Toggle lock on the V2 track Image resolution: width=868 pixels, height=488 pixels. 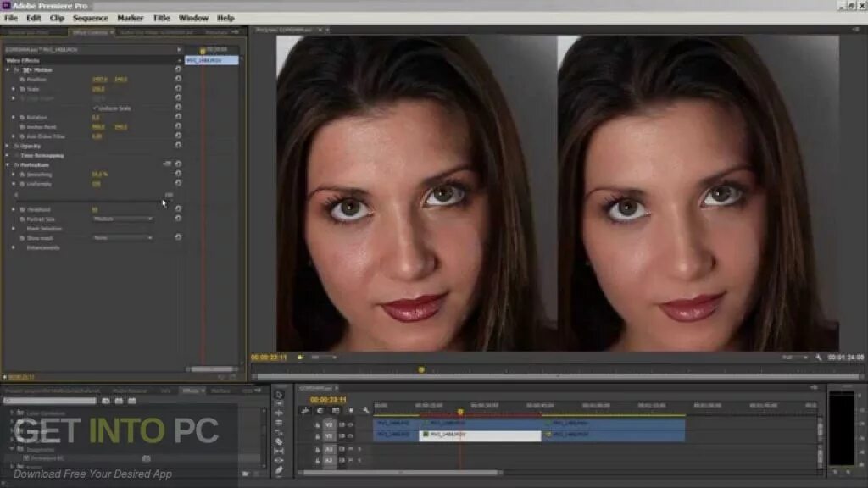click(318, 425)
